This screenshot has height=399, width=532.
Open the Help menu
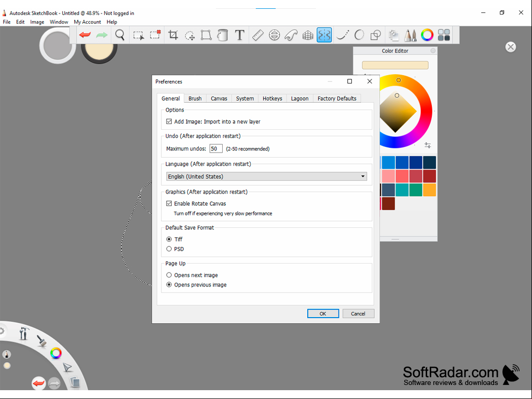112,22
